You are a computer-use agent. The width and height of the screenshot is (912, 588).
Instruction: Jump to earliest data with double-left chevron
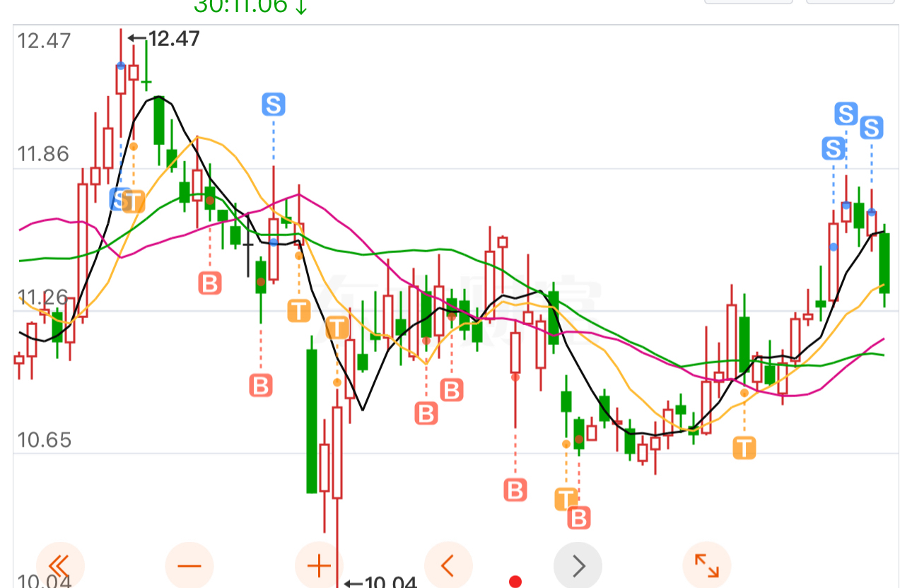60,565
